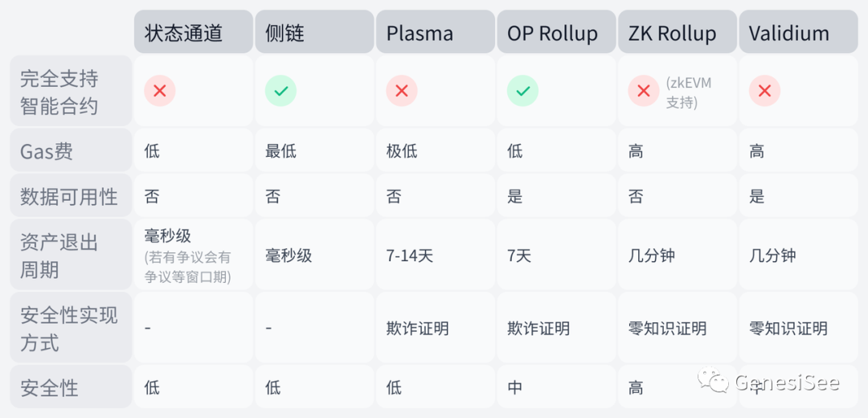Viewport: 868px width, 418px height.
Task: Click the red X under 状态通道
Action: [160, 91]
